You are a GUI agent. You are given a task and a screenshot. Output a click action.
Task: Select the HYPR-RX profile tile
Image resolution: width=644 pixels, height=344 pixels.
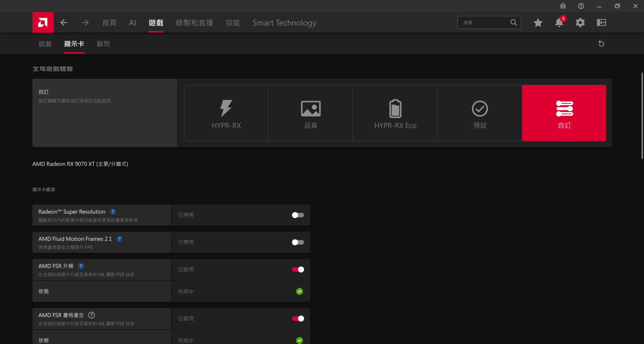[x=226, y=113]
